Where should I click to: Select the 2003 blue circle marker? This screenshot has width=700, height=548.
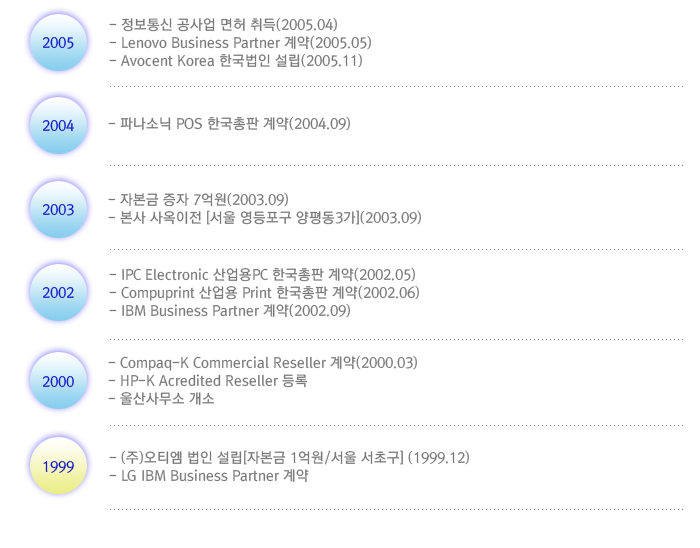pos(58,209)
